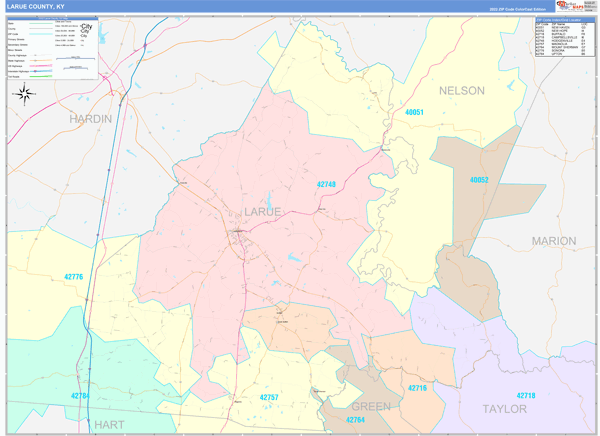Click the LARUE COUNTY, KY title

tap(35, 7)
